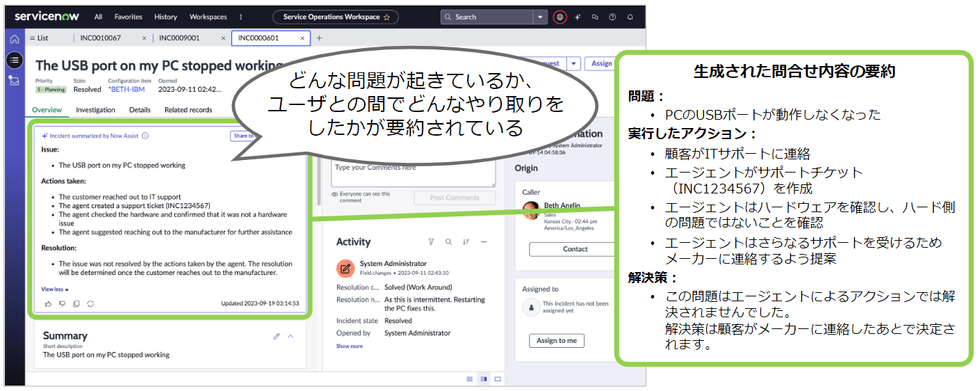Open the Overview tab
Image resolution: width=980 pixels, height=391 pixels.
47,110
